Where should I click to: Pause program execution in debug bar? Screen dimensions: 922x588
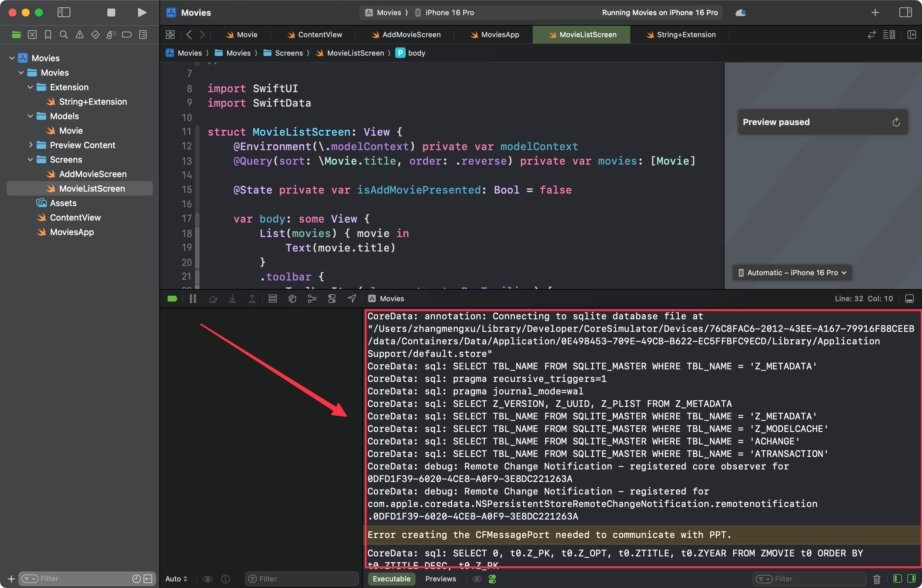point(193,299)
